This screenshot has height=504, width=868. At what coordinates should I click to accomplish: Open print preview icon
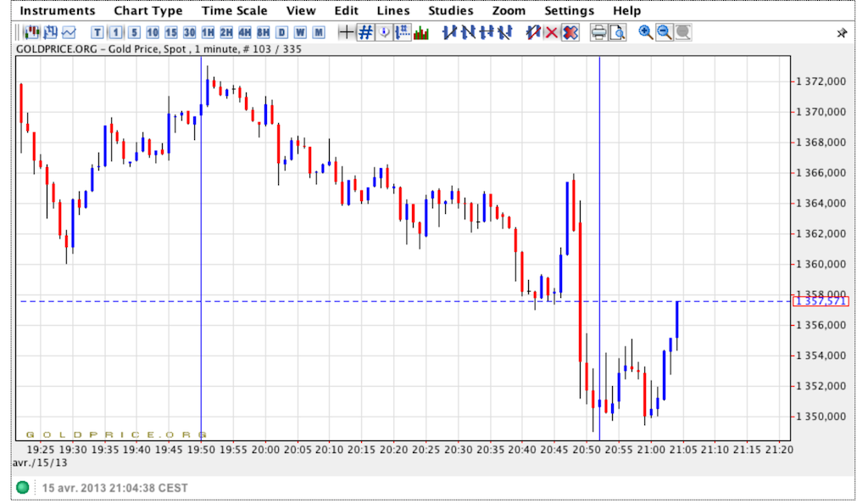(617, 32)
